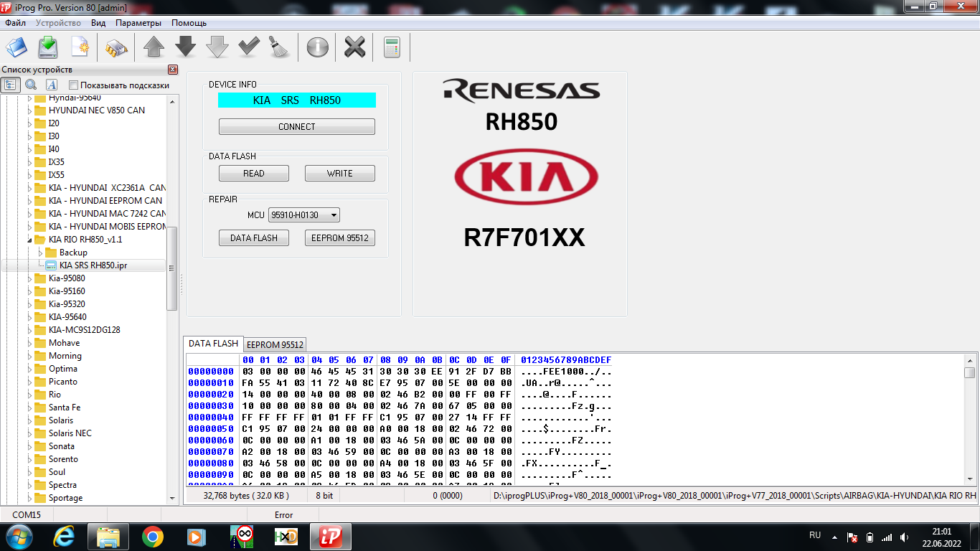Open the Параметры menu
Viewport: 980px width, 551px height.
coord(138,23)
